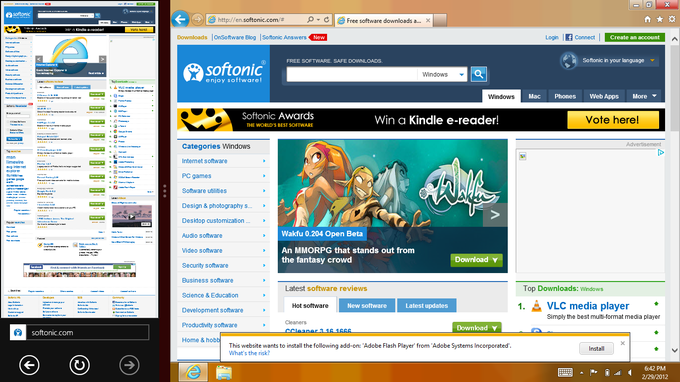Open Action Center flag tray icon

click(594, 372)
